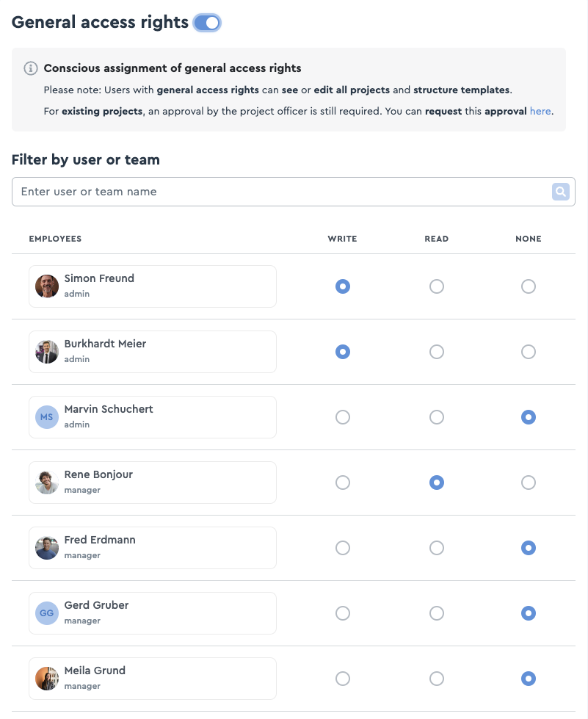This screenshot has width=588, height=719.
Task: Select None for Rene Bonjour
Action: point(528,483)
